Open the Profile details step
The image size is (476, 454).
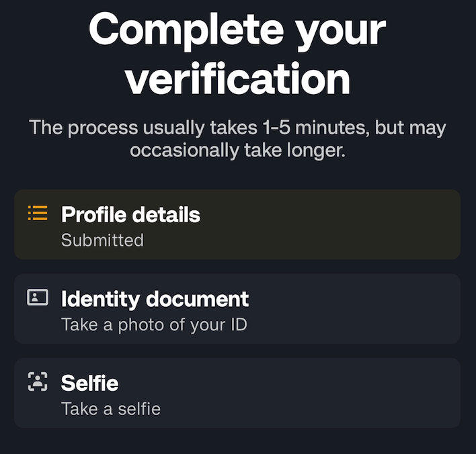(237, 224)
